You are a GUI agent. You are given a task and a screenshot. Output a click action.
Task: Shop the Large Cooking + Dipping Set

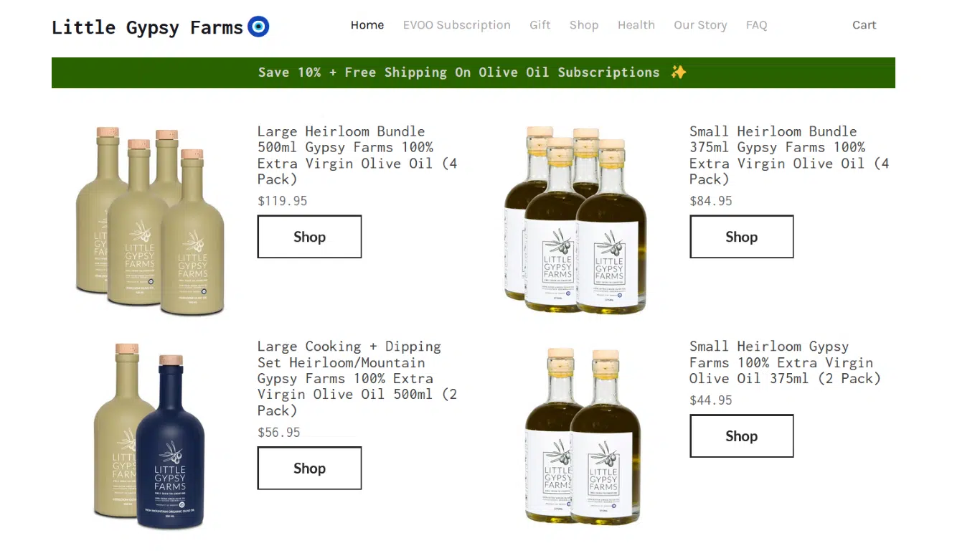coord(309,468)
